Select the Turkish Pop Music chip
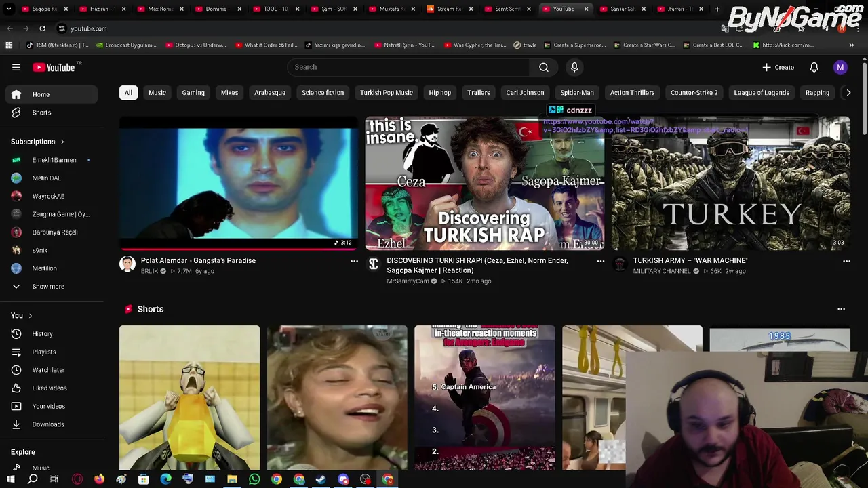868x488 pixels. click(387, 93)
